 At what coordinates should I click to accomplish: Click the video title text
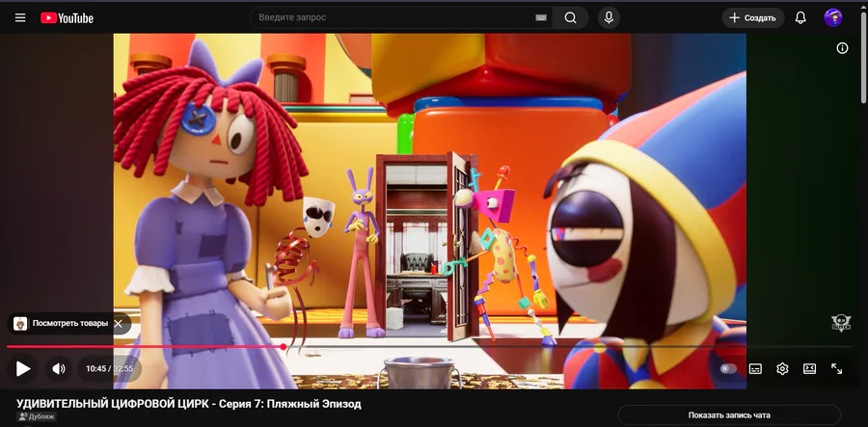tap(189, 404)
